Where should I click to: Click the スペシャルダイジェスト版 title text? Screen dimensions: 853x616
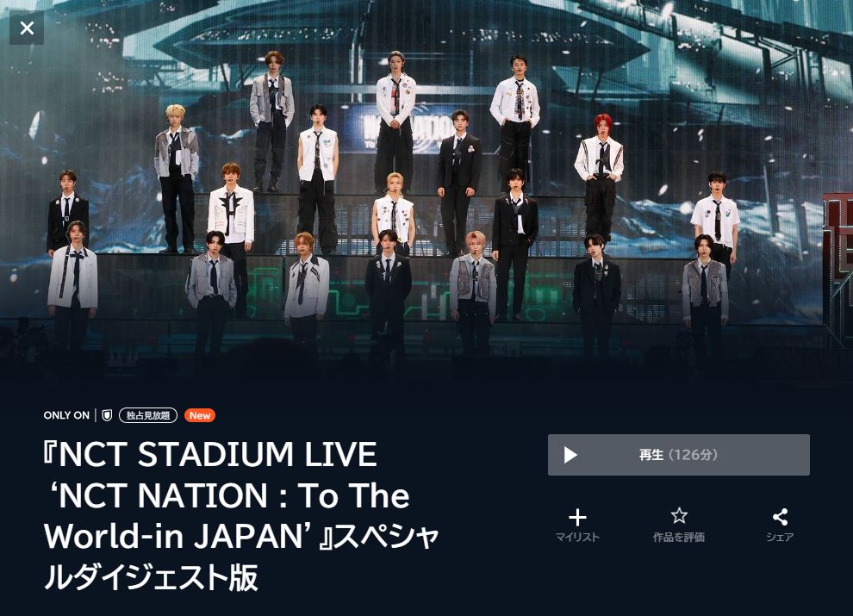pyautogui.click(x=241, y=557)
